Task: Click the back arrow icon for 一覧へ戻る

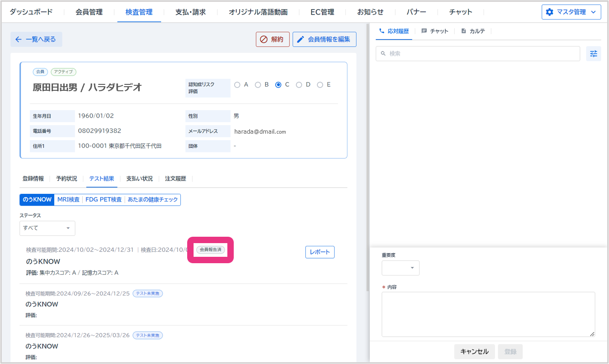Action: tap(18, 39)
